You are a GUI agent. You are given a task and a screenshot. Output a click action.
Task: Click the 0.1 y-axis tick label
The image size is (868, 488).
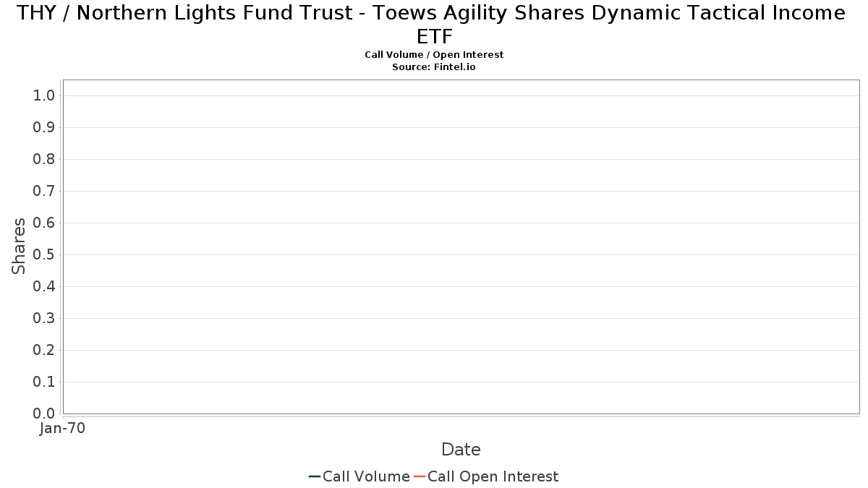tap(44, 382)
